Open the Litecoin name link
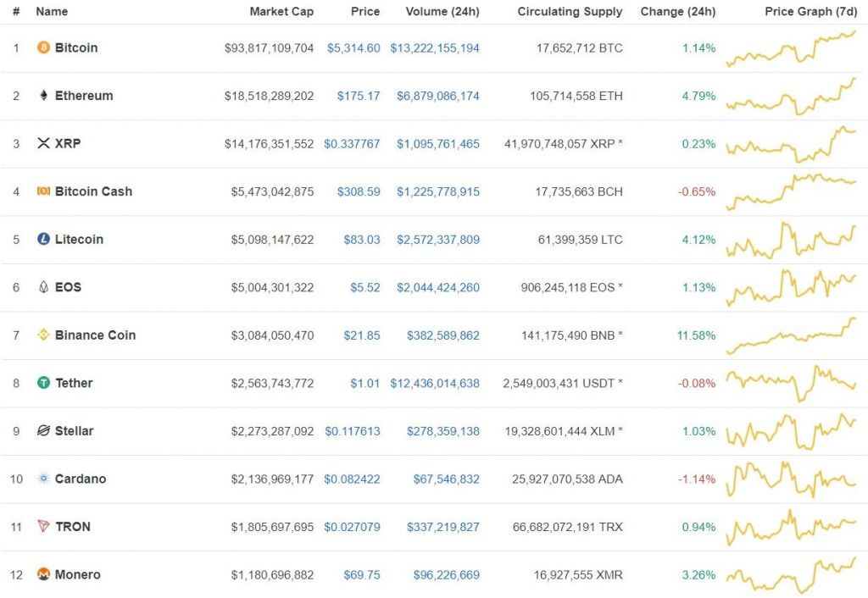The image size is (868, 598). [79, 239]
